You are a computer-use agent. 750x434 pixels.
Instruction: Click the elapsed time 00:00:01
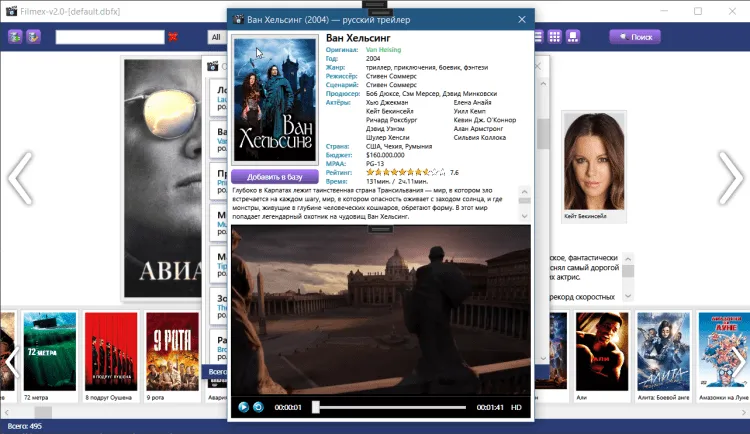(x=288, y=407)
